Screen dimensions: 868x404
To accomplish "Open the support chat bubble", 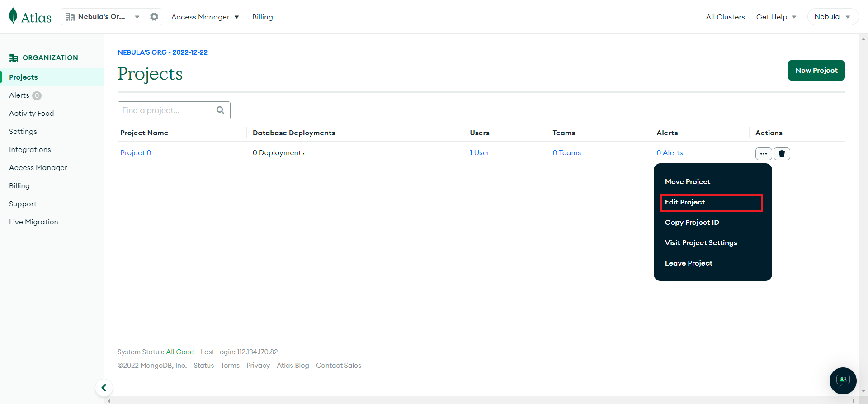I will click(x=843, y=380).
